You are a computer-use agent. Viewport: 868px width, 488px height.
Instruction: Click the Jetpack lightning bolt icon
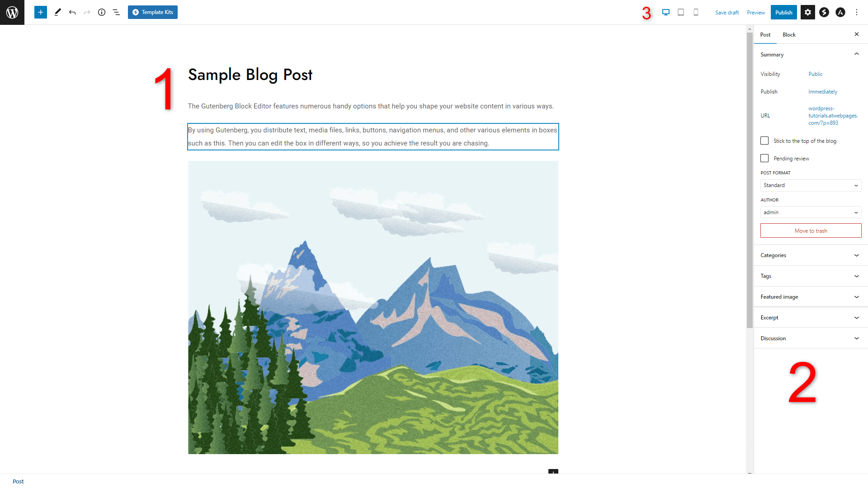pos(824,12)
